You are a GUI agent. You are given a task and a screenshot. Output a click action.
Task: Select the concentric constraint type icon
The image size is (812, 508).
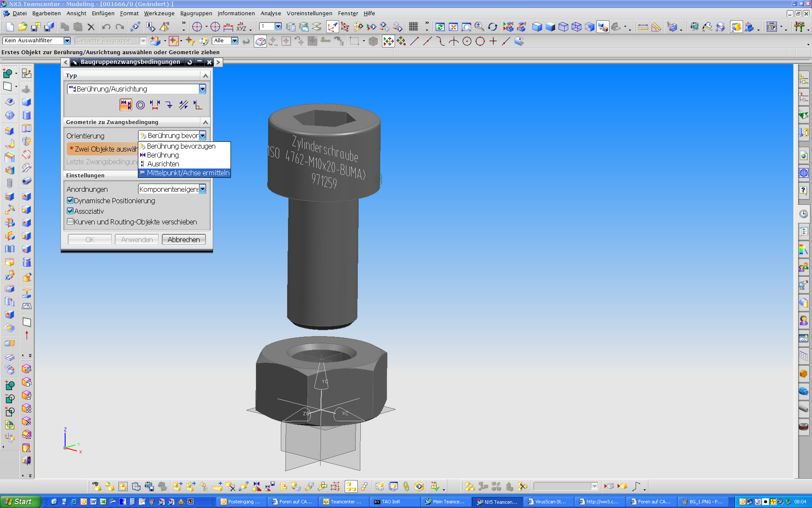coord(140,105)
